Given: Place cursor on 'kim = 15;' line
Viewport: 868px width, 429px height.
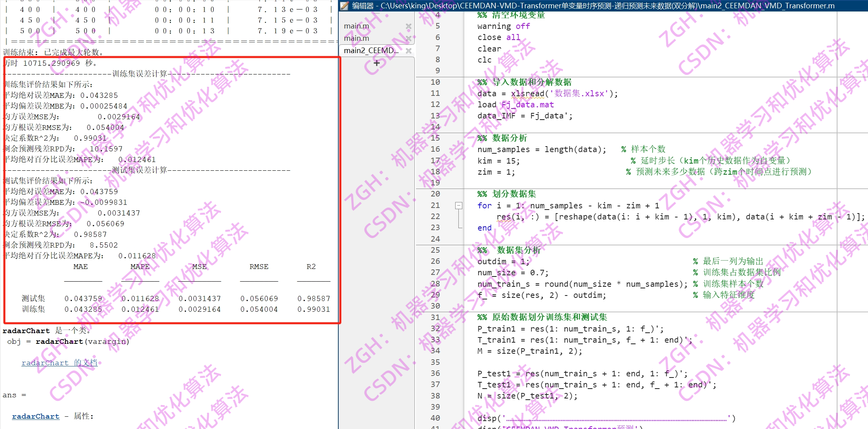Looking at the screenshot, I should [x=498, y=161].
